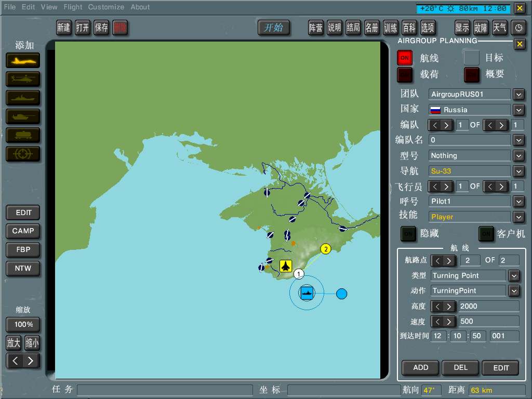
Task: Open the View menu
Action: coord(49,7)
